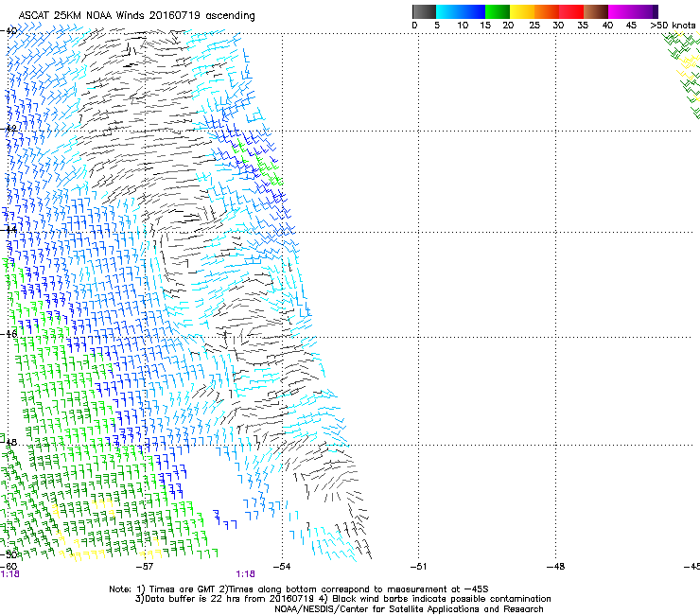Click the -57 longitude label

pyautogui.click(x=145, y=567)
